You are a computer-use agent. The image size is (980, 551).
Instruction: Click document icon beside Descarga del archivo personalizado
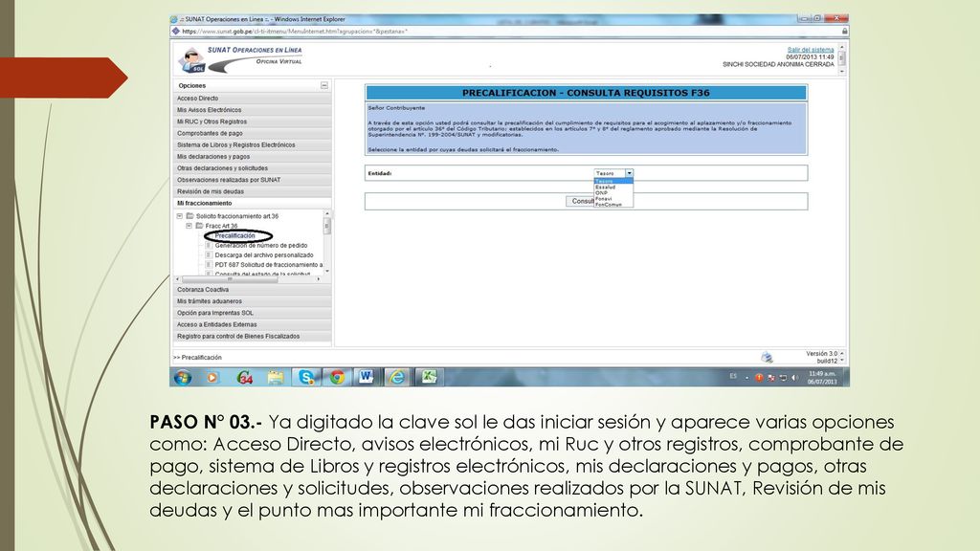209,254
